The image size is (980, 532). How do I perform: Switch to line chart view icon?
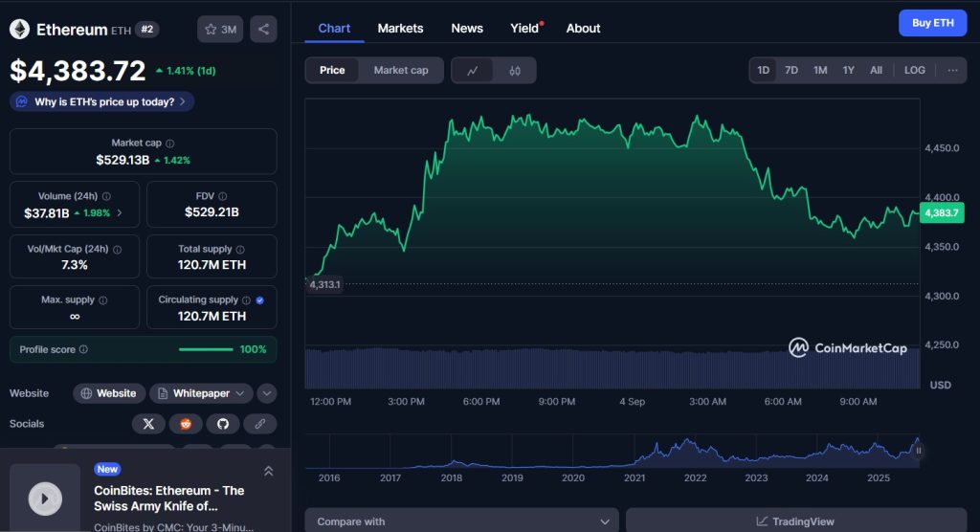pyautogui.click(x=473, y=70)
